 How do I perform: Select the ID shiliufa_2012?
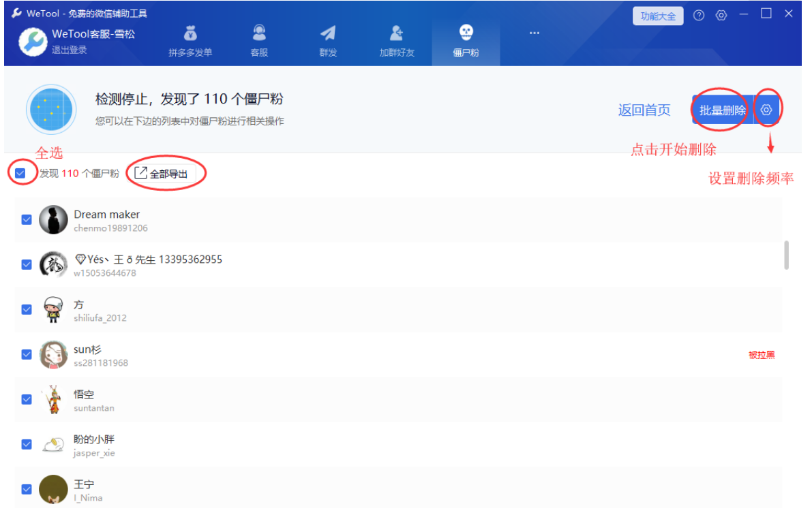[x=100, y=317]
